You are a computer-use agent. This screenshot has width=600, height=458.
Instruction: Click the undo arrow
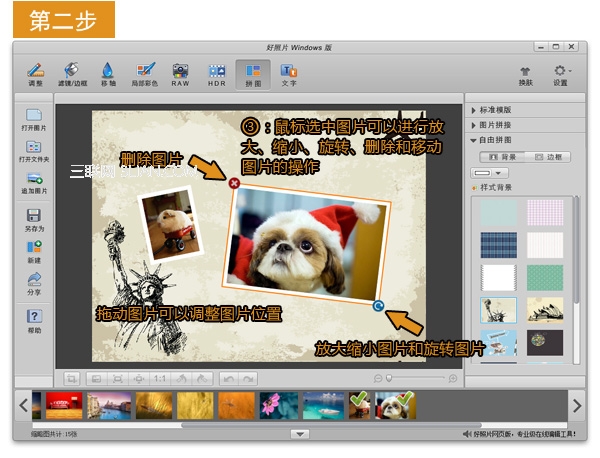point(229,379)
